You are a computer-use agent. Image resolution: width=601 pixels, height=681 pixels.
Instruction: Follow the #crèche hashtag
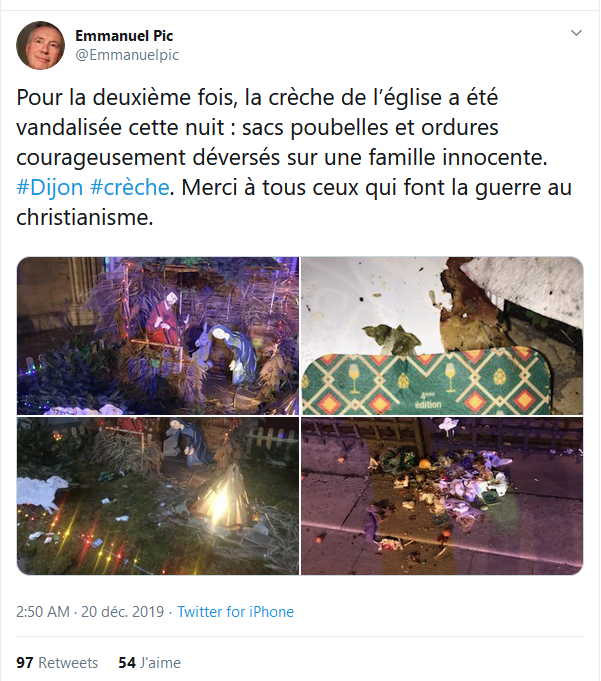click(129, 188)
